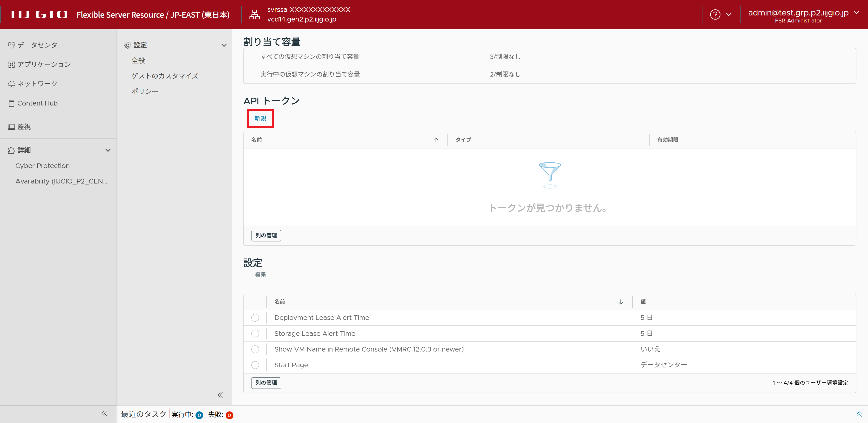
Task: Select Deployment Lease Alert Time radio button
Action: click(255, 318)
